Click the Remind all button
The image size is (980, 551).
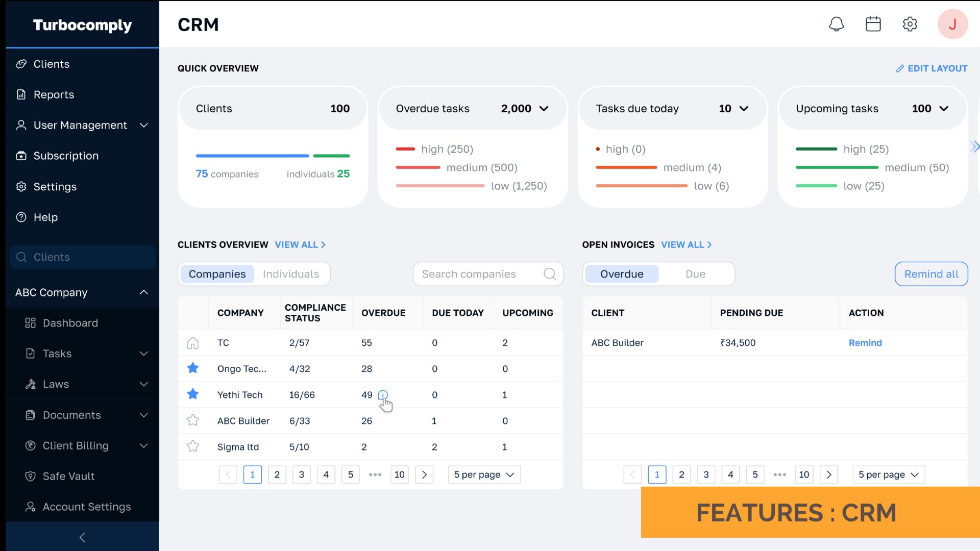(x=930, y=274)
